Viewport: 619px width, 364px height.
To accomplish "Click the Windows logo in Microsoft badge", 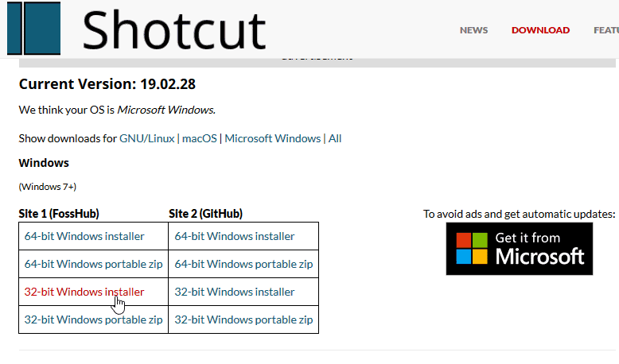I will coord(472,248).
